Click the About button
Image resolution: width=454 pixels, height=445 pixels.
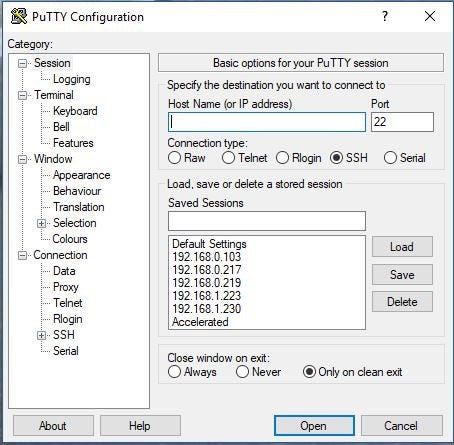pyautogui.click(x=53, y=426)
